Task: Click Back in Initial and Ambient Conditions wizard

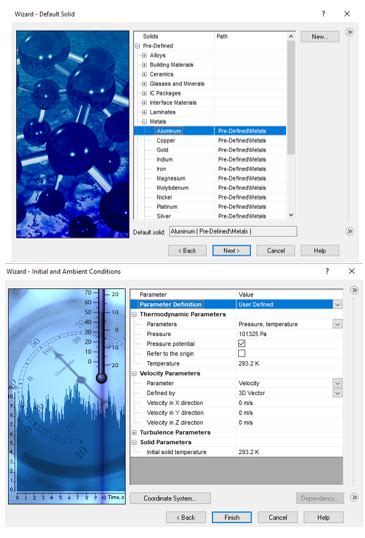Action: 186,517
